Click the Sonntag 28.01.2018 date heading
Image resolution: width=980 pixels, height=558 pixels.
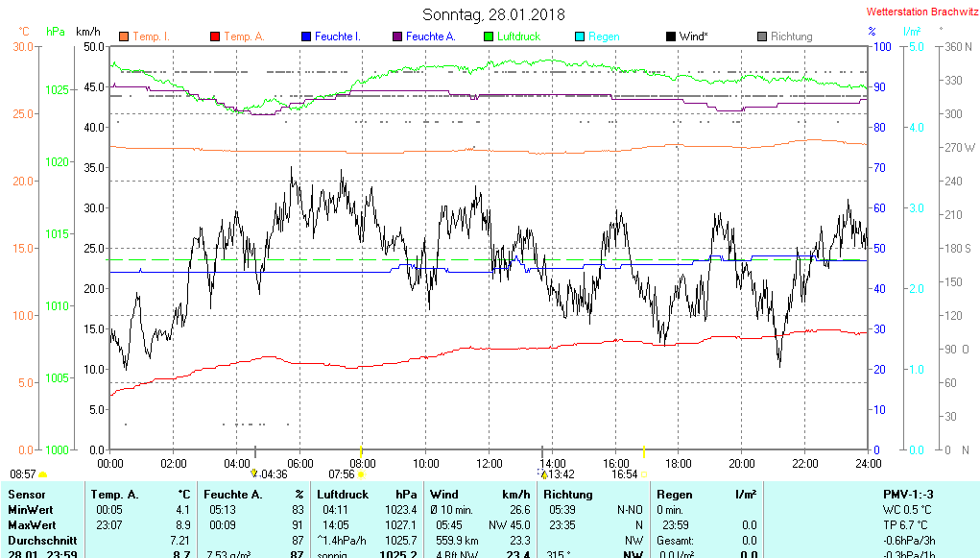click(x=493, y=14)
